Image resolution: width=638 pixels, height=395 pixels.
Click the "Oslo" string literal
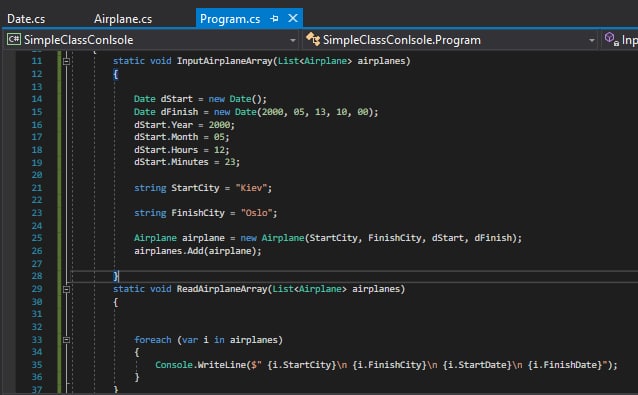point(256,213)
